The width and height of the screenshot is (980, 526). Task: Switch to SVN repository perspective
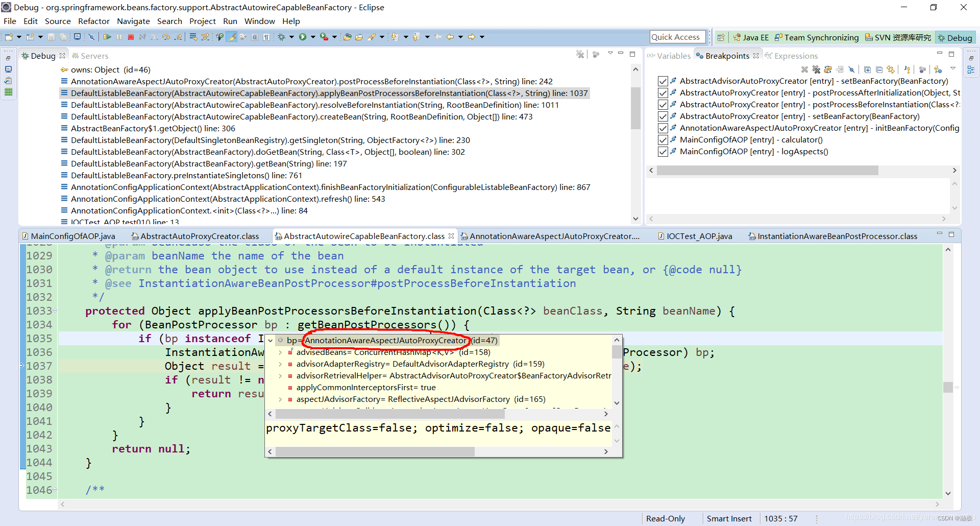(x=898, y=37)
